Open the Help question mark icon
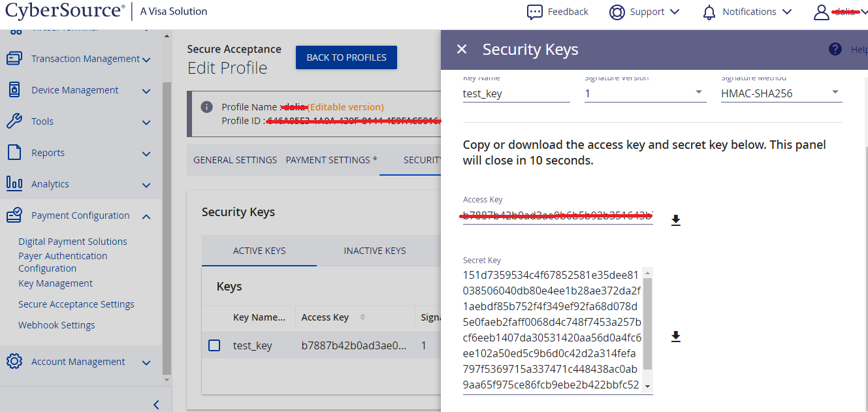This screenshot has height=412, width=868. [835, 49]
